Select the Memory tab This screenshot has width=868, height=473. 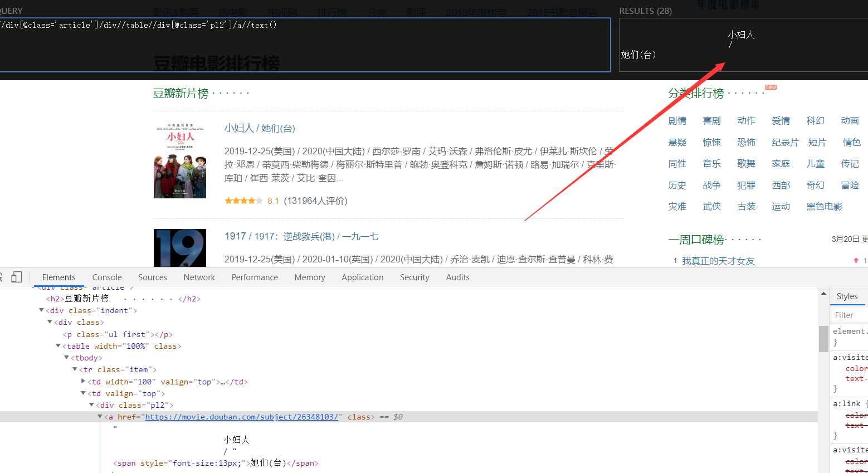310,277
